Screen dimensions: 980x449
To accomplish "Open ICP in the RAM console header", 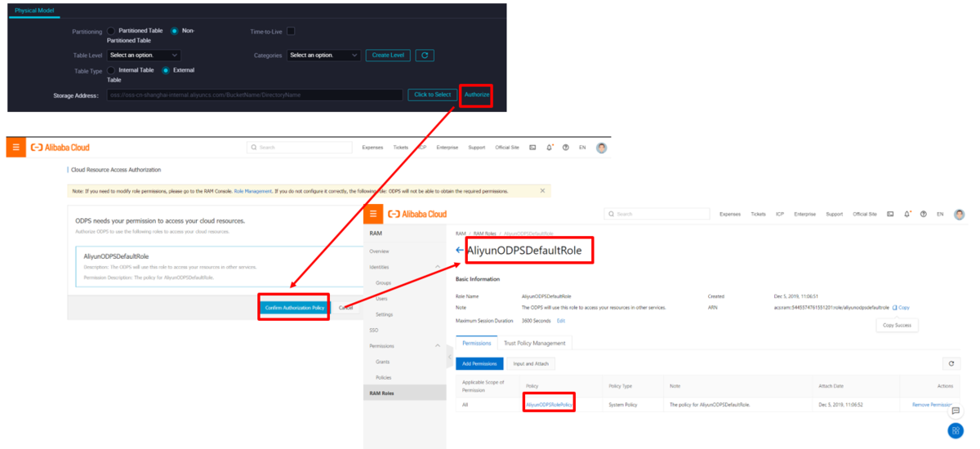I will pyautogui.click(x=780, y=214).
